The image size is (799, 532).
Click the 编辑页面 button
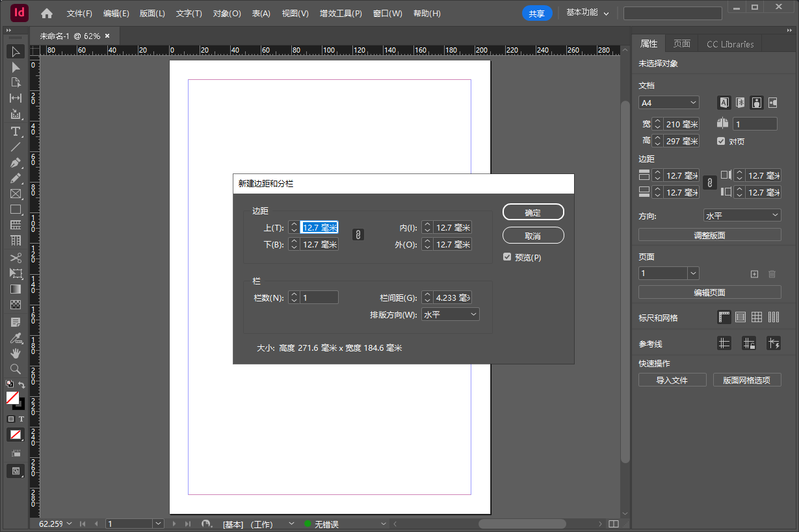(709, 292)
